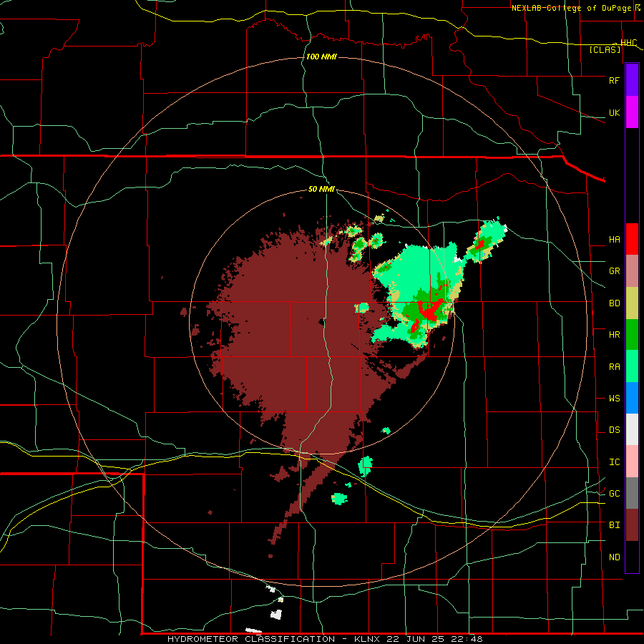
Task: Click the DS white legend swatch
Action: [x=632, y=429]
